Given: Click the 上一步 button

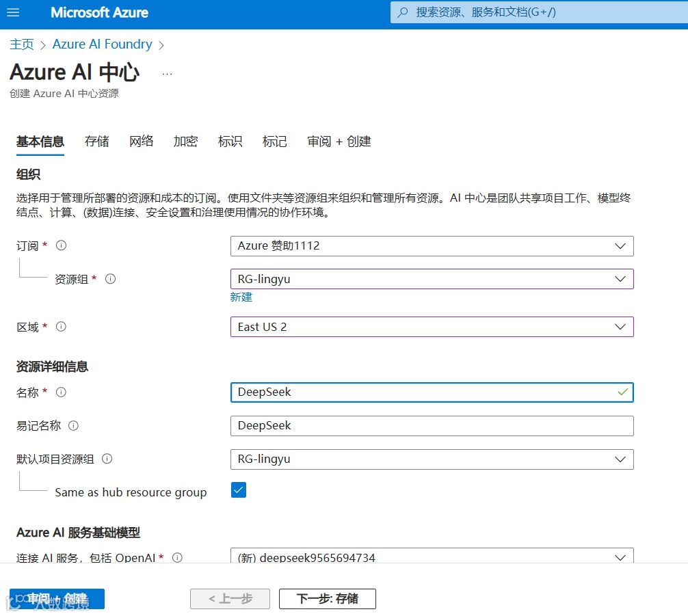Looking at the screenshot, I should point(230,599).
